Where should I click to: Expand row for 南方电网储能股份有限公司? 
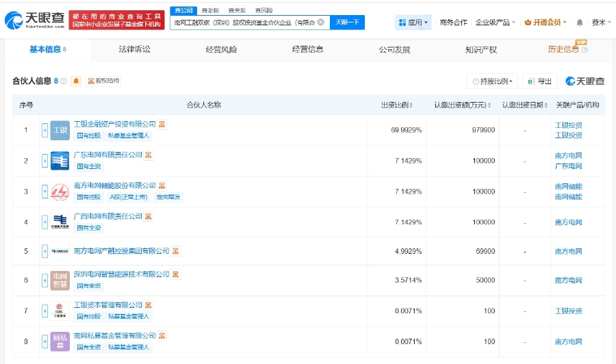[x=45, y=192]
